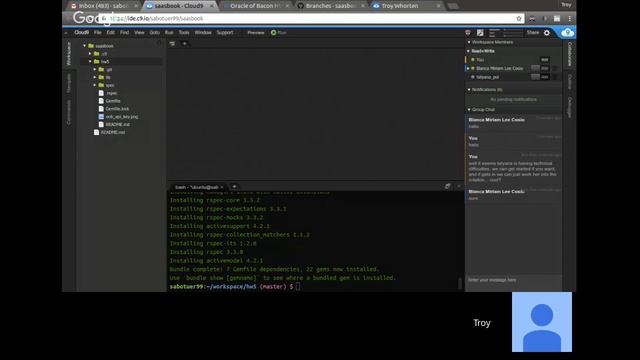Image resolution: width=640 pixels, height=360 pixels.
Task: Collapse the Group Chat section
Action: (469, 109)
